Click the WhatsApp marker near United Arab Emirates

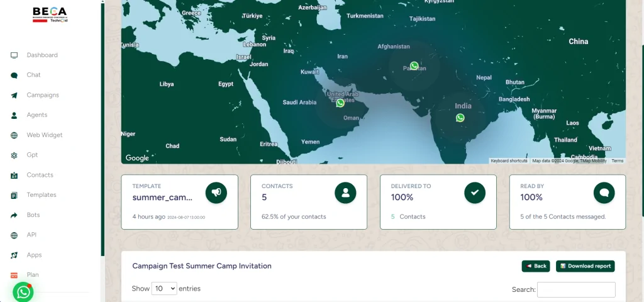click(x=340, y=103)
